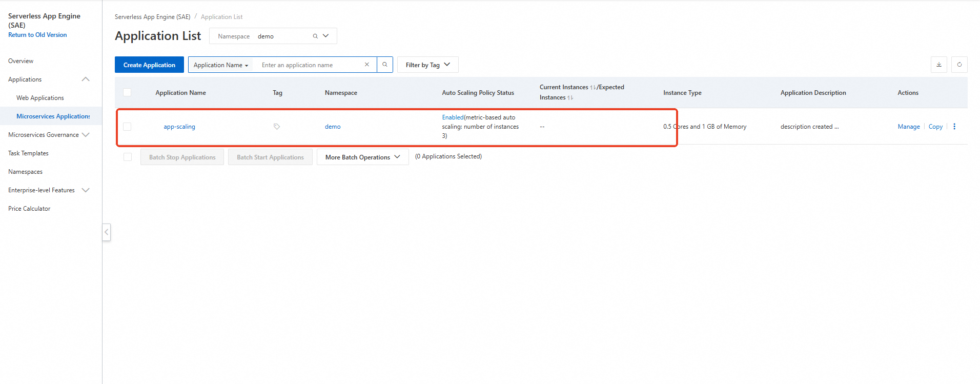Collapse the Applications sidebar section
This screenshot has width=980, height=384.
pos(86,79)
